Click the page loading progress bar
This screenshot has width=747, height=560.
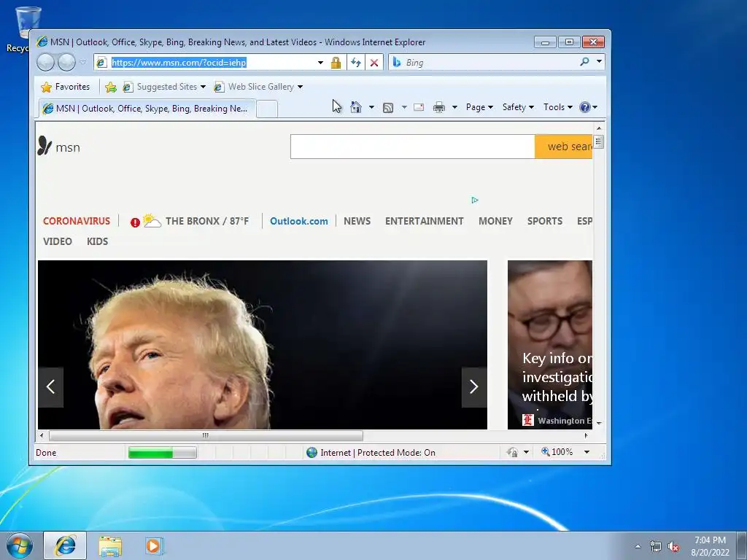coord(163,452)
